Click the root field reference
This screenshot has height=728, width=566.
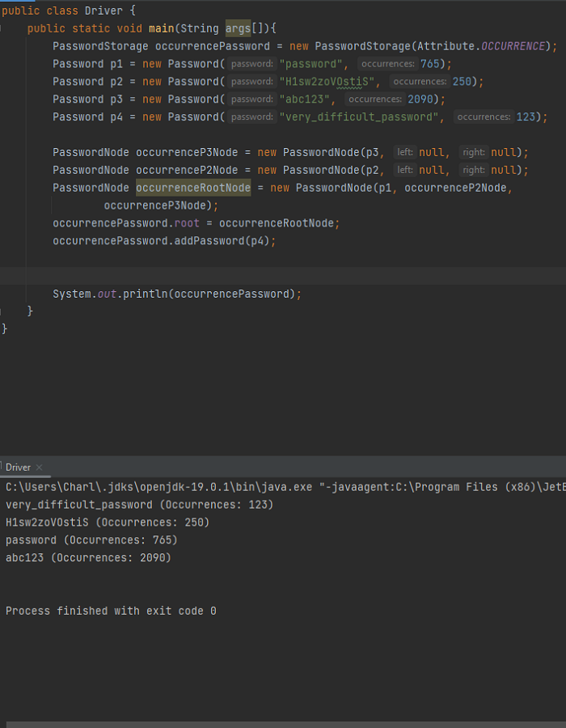187,223
